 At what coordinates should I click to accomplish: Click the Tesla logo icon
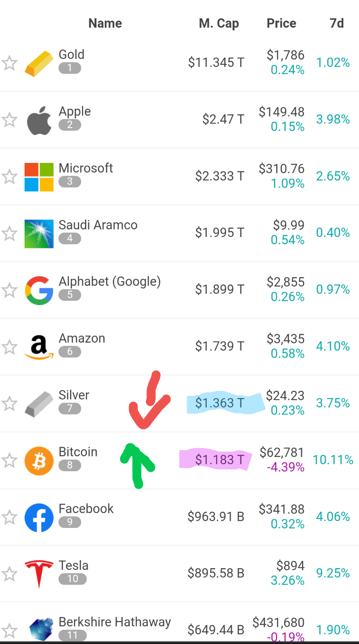[x=39, y=574]
